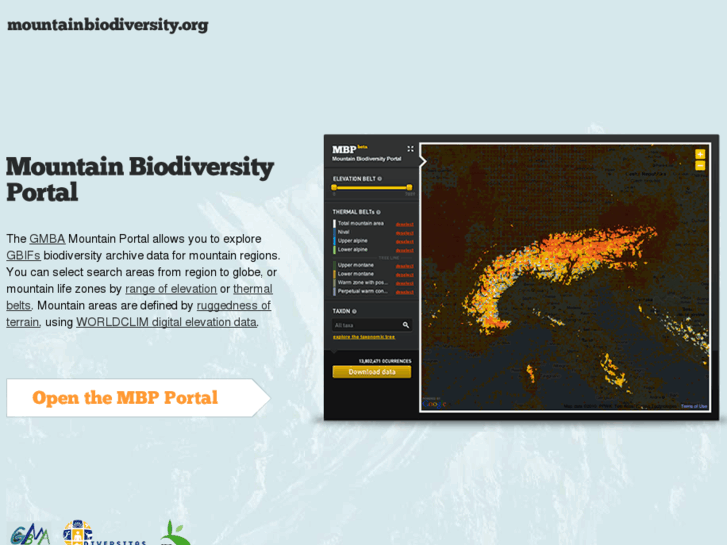Follow the GBIFs hyperlink
727x545 pixels.
[23, 256]
